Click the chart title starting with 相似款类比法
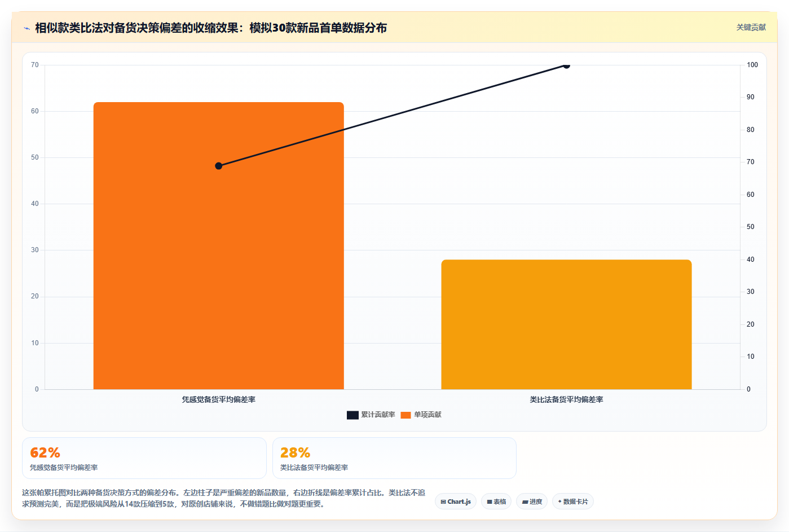The width and height of the screenshot is (789, 532). 211,28
